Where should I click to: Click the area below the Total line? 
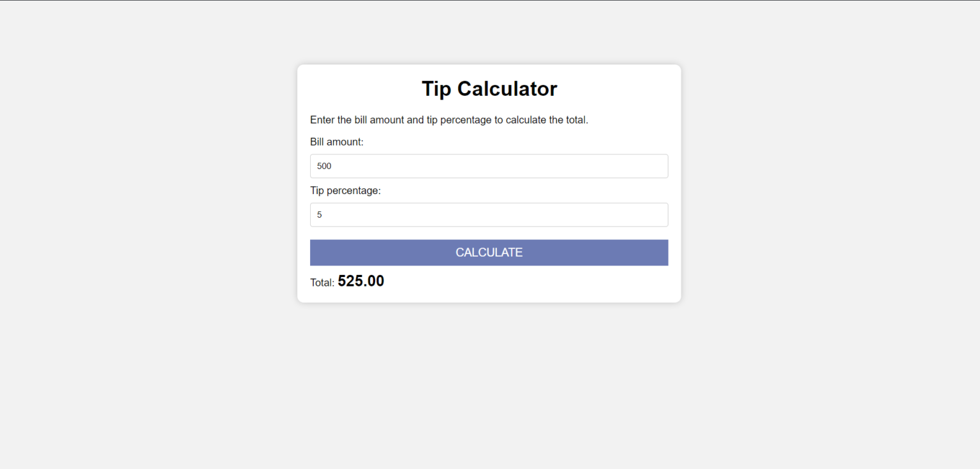489,295
